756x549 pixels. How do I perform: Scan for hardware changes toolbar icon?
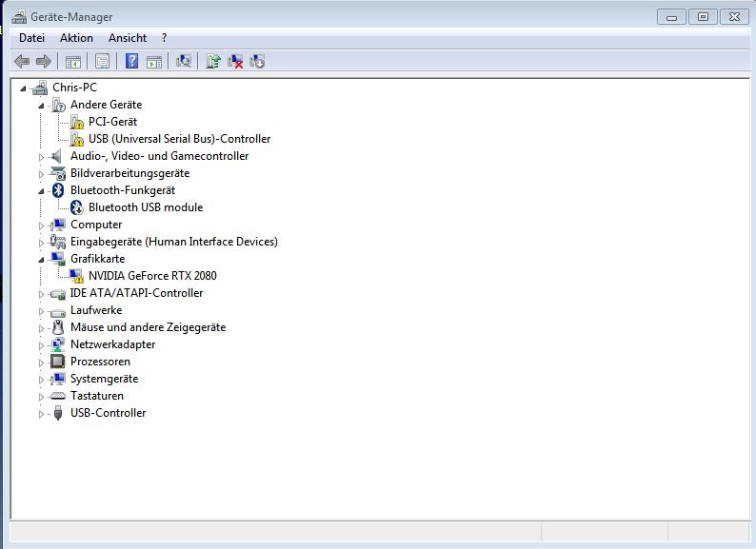tap(184, 61)
